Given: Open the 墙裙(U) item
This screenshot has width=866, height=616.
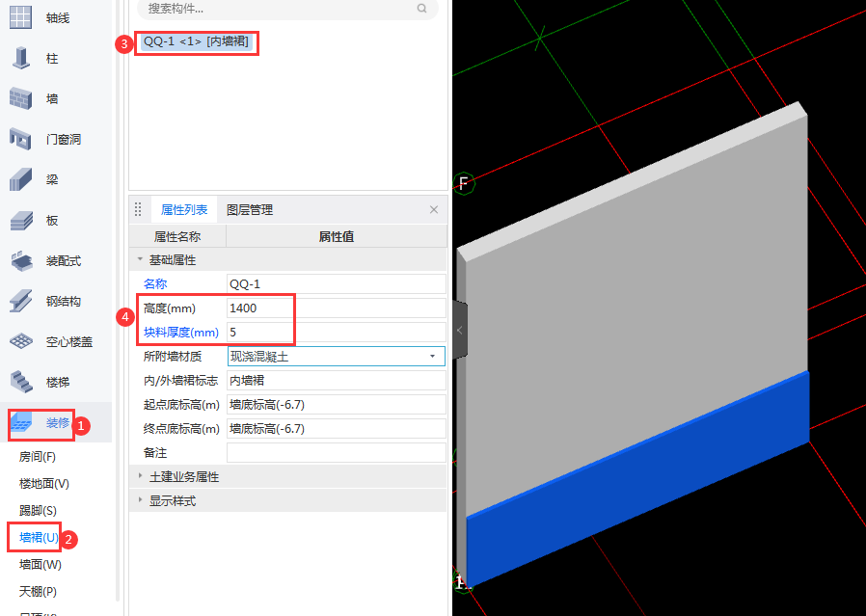Looking at the screenshot, I should 39,538.
